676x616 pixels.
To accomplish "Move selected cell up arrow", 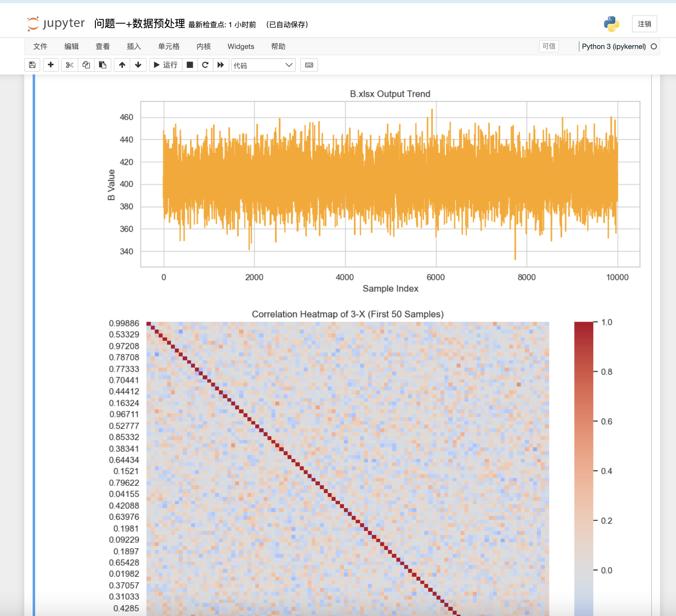I will point(122,65).
